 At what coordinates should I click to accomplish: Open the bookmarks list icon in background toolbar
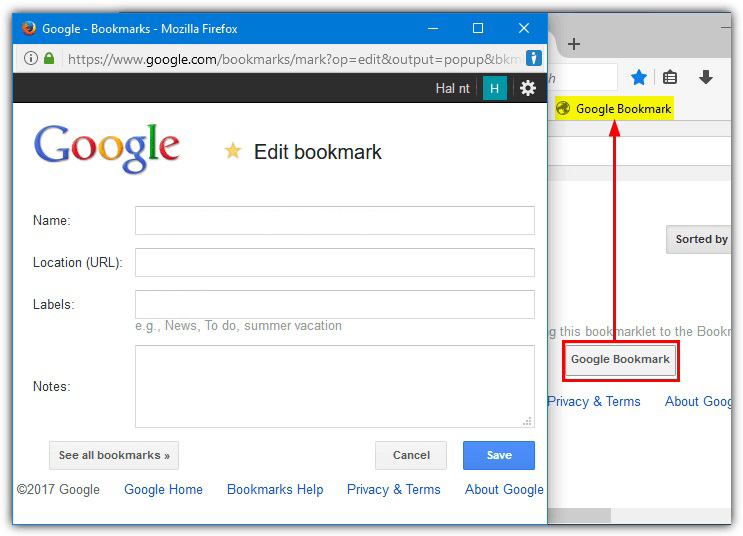[670, 77]
